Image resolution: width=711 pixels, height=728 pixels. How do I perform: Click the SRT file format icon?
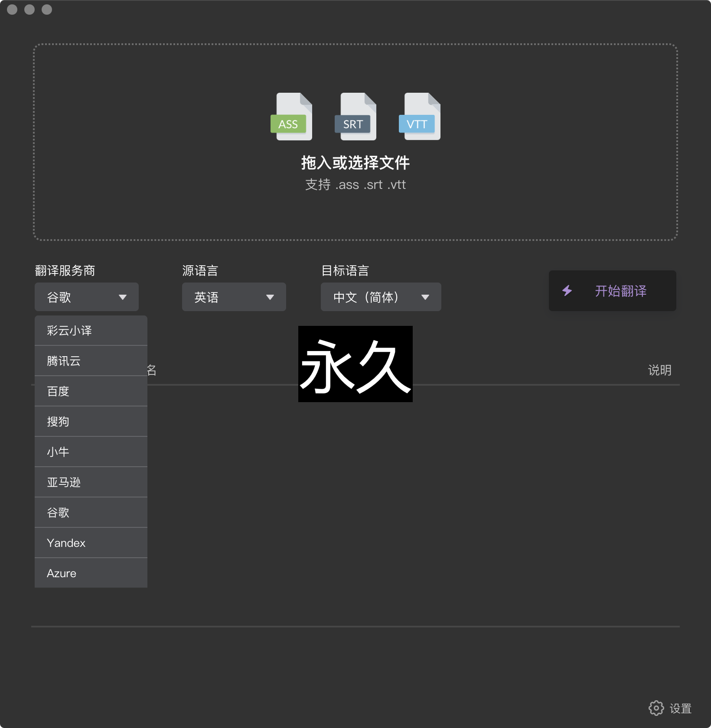pyautogui.click(x=355, y=117)
